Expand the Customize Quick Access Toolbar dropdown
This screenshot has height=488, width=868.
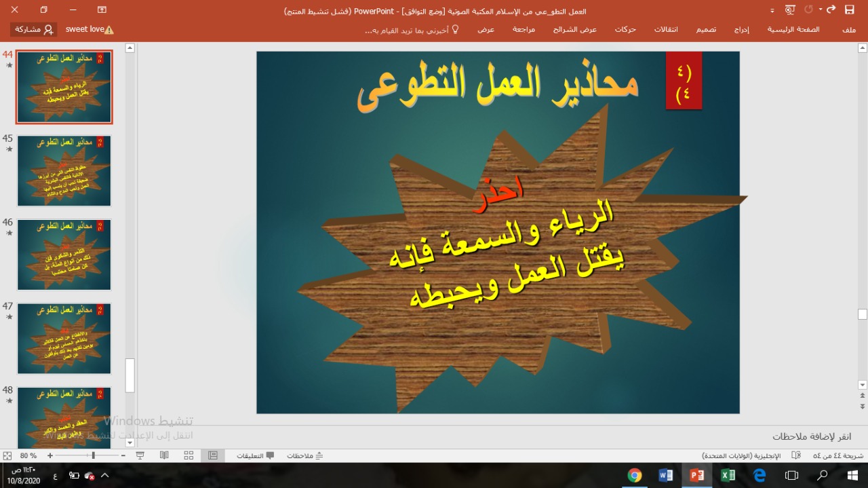point(772,11)
